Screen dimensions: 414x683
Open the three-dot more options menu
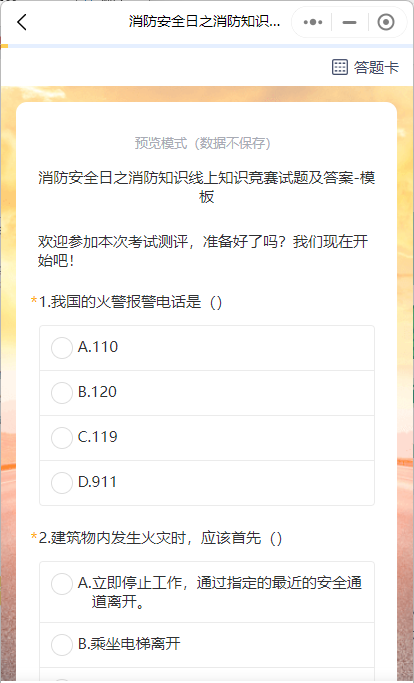[x=313, y=22]
